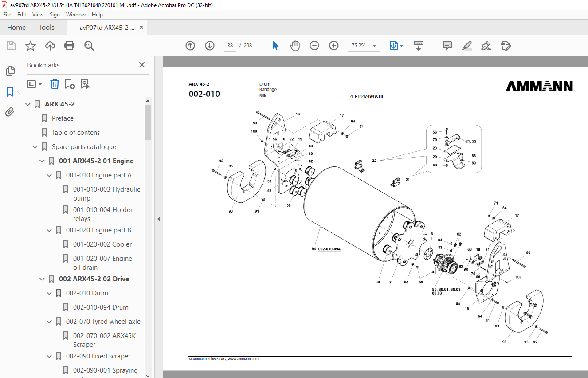Screen dimensions: 588x378
Task: Click the find current bookmark icon
Action: (85, 84)
